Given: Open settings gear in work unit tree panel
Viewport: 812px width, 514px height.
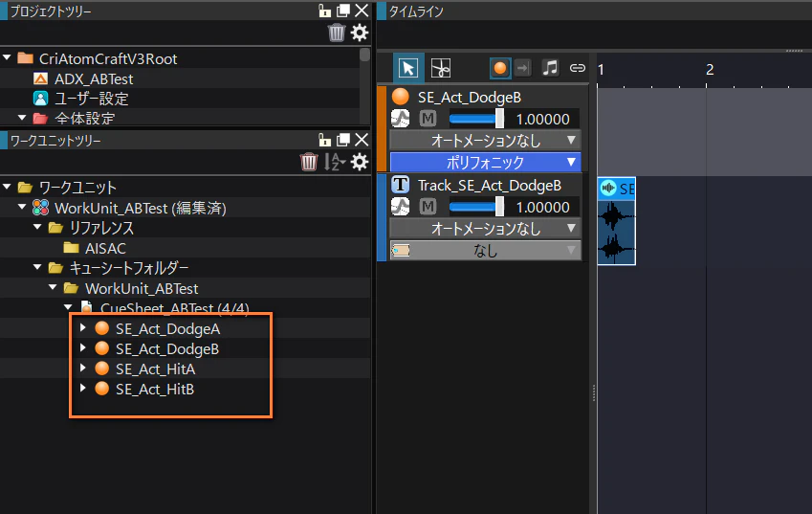Looking at the screenshot, I should tap(360, 162).
